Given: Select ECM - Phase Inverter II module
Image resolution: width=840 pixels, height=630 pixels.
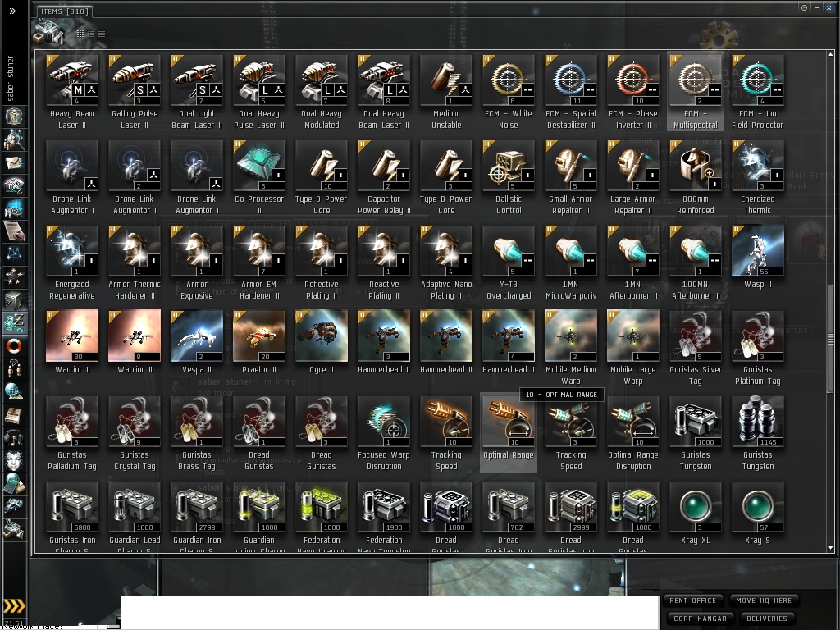Looking at the screenshot, I should 632,92.
